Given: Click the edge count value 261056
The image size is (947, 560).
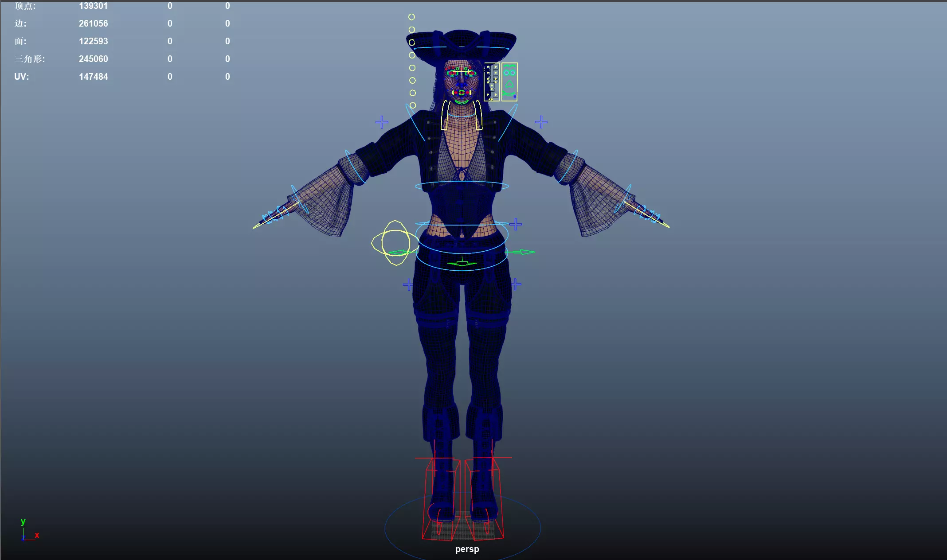Looking at the screenshot, I should (93, 23).
